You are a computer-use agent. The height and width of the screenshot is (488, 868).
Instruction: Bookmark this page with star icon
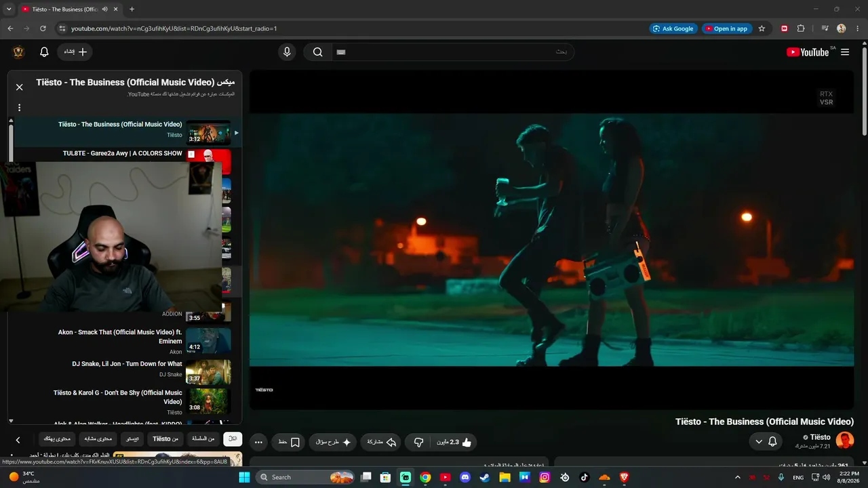[762, 28]
